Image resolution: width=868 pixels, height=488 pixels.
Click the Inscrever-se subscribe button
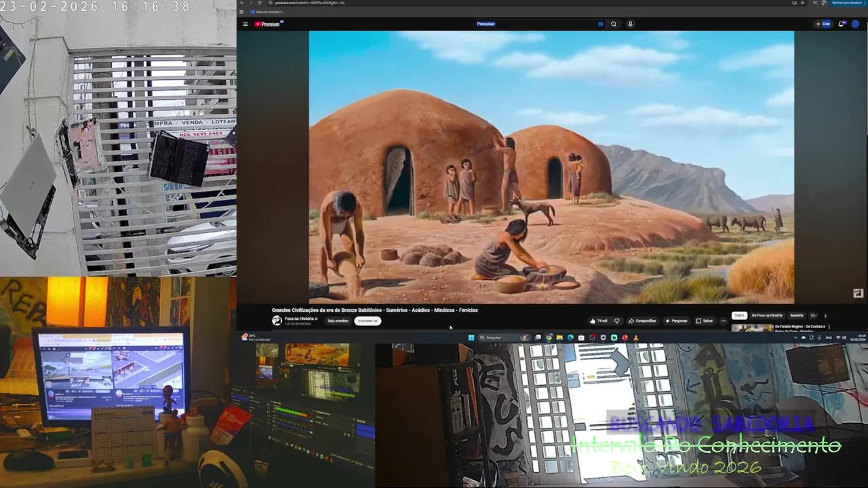368,321
